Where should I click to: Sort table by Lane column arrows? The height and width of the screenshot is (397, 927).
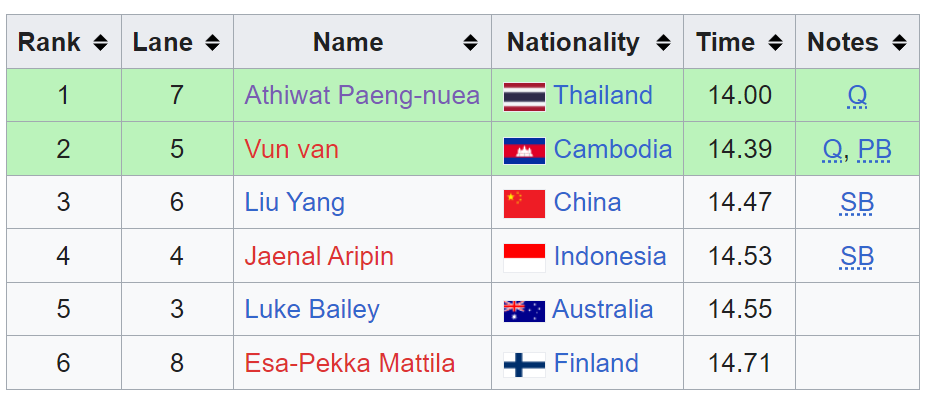(x=212, y=43)
